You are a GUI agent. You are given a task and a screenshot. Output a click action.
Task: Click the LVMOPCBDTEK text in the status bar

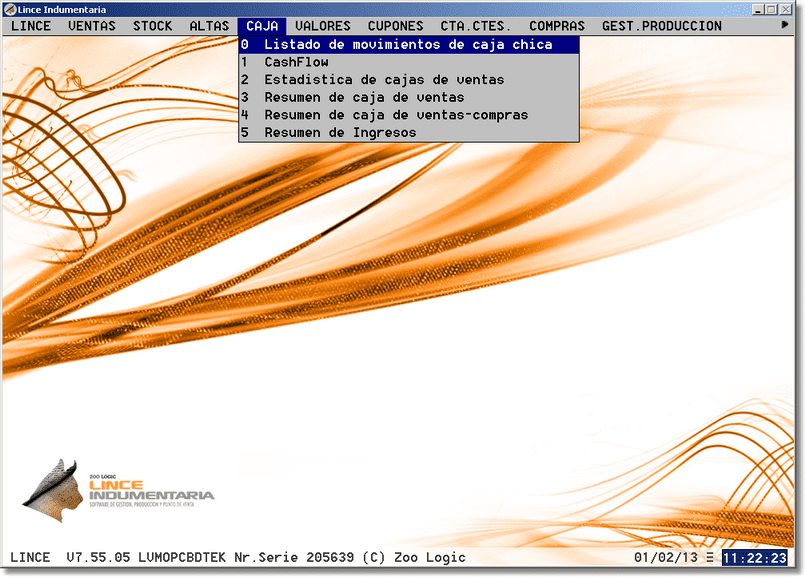point(182,557)
